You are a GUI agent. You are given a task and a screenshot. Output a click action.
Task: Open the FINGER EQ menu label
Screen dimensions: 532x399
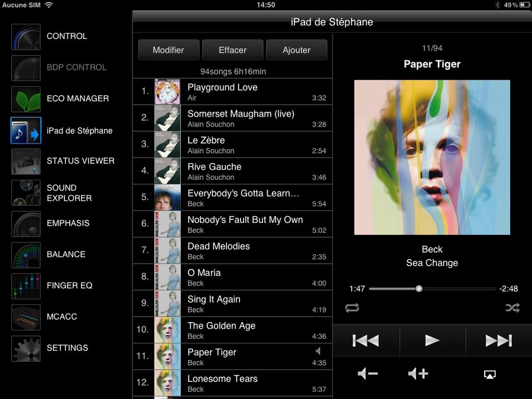70,286
